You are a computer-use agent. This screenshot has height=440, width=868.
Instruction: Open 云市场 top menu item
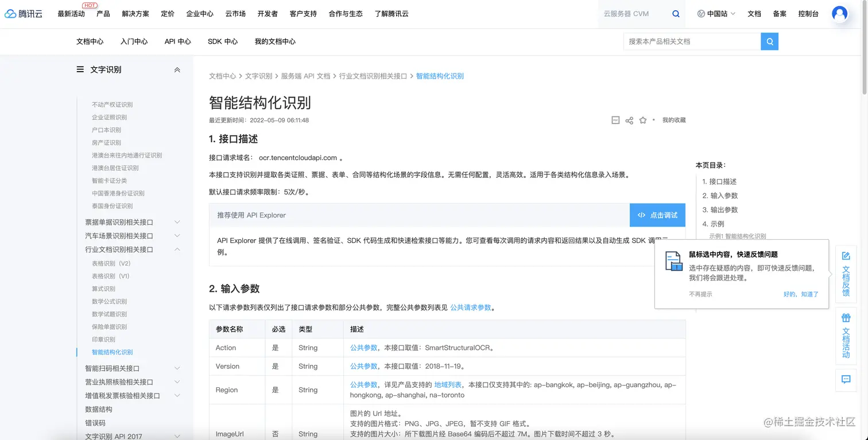pyautogui.click(x=235, y=14)
